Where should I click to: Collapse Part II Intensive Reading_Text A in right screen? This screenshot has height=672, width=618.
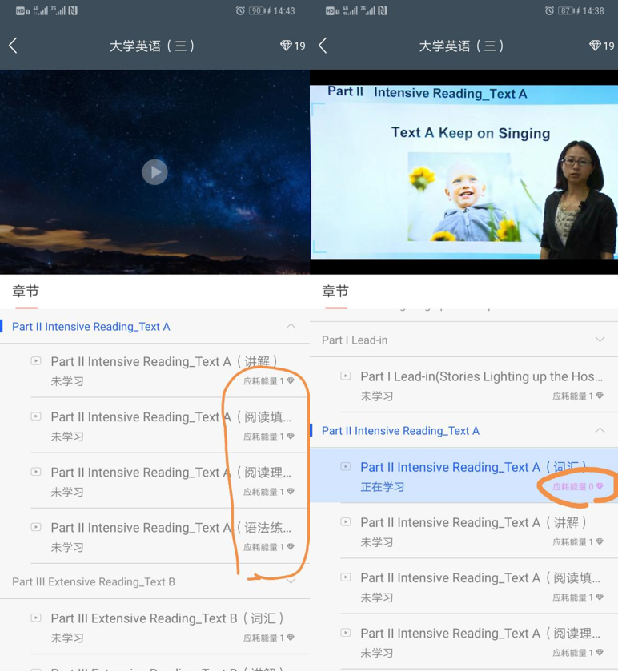[x=600, y=430]
